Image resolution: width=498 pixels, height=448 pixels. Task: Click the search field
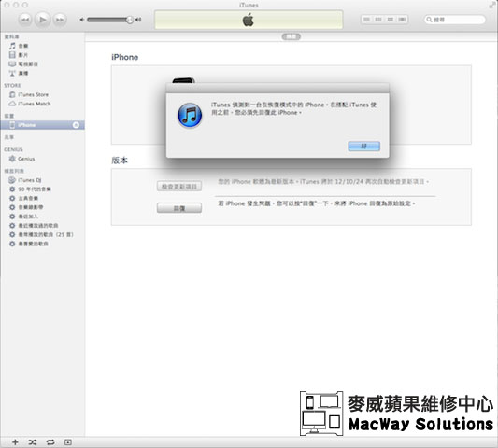pos(455,20)
